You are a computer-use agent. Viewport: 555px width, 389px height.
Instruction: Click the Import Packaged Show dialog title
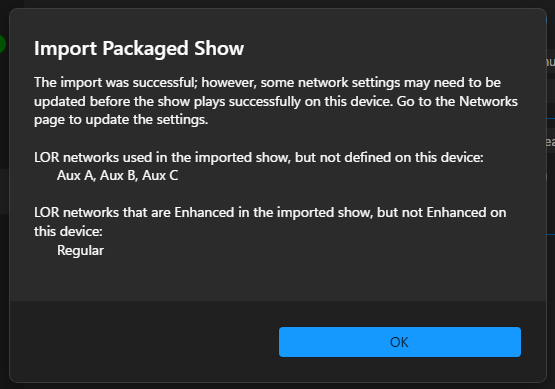139,48
